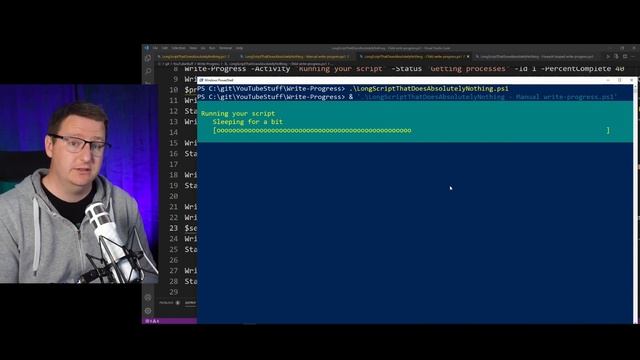Switch to the Manual write-progress.ps1 tab
This screenshot has height=360, width=640.
pyautogui.click(x=296, y=57)
